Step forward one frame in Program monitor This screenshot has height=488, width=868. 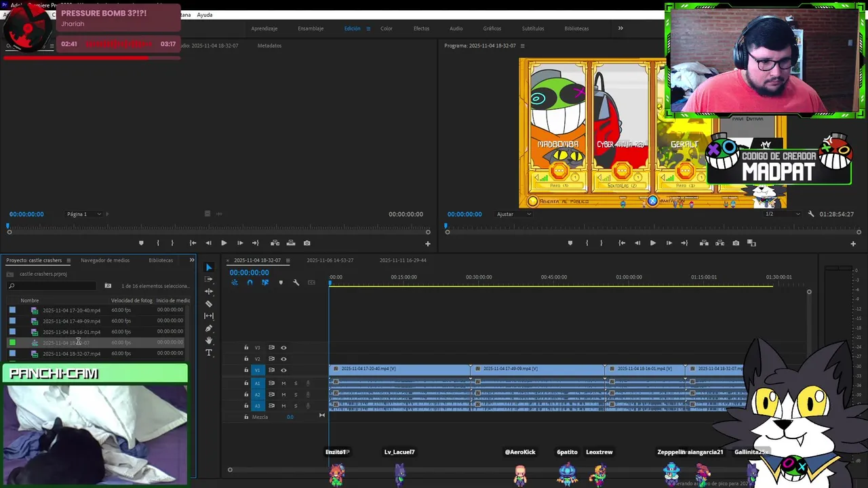pyautogui.click(x=669, y=243)
